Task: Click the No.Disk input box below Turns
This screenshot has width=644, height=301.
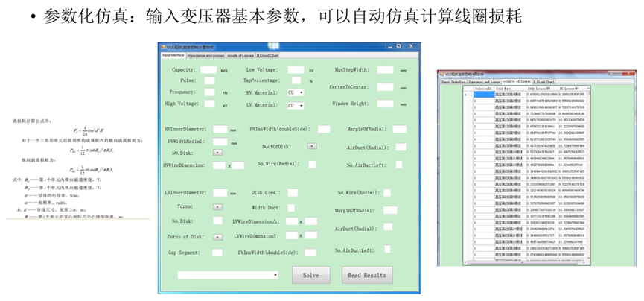Action: tap(217, 221)
